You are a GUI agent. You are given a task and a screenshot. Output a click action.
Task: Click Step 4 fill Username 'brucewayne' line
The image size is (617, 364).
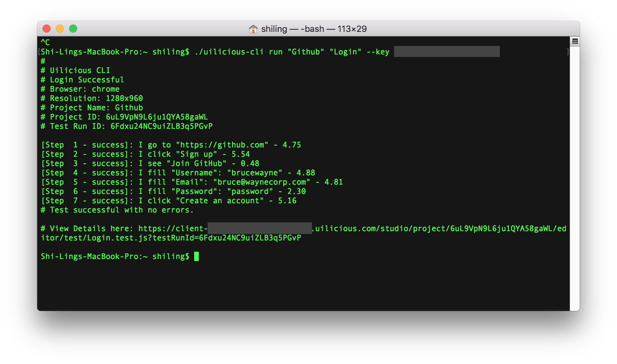pos(178,173)
